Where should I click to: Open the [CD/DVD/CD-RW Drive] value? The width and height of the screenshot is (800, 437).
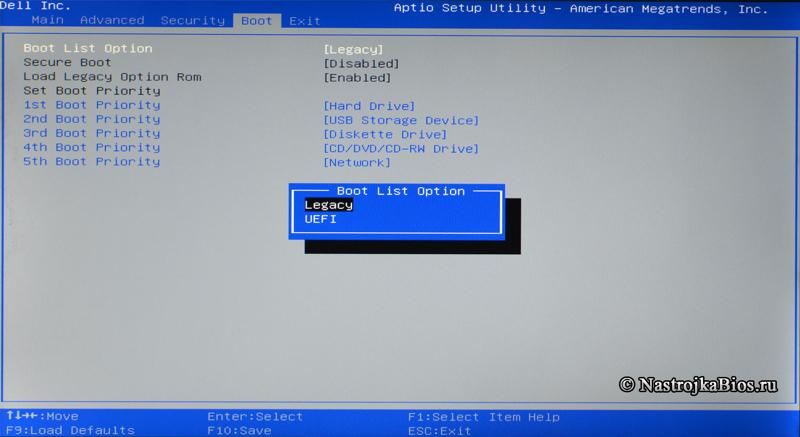point(401,149)
